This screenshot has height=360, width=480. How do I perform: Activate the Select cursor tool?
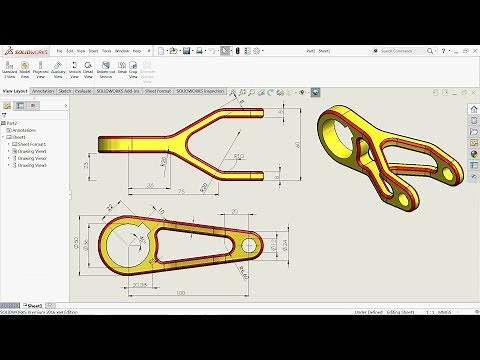point(225,51)
